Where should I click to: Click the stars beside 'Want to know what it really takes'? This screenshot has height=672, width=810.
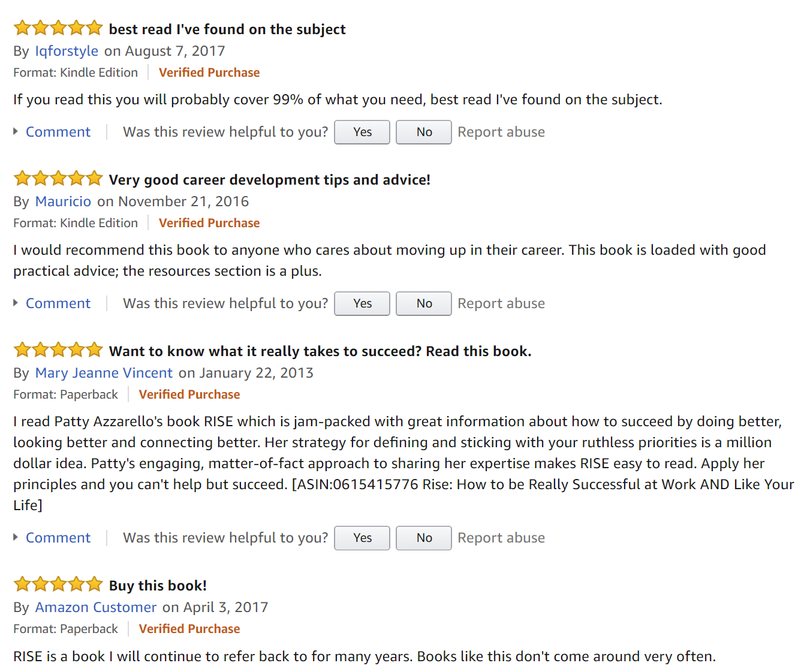(58, 350)
